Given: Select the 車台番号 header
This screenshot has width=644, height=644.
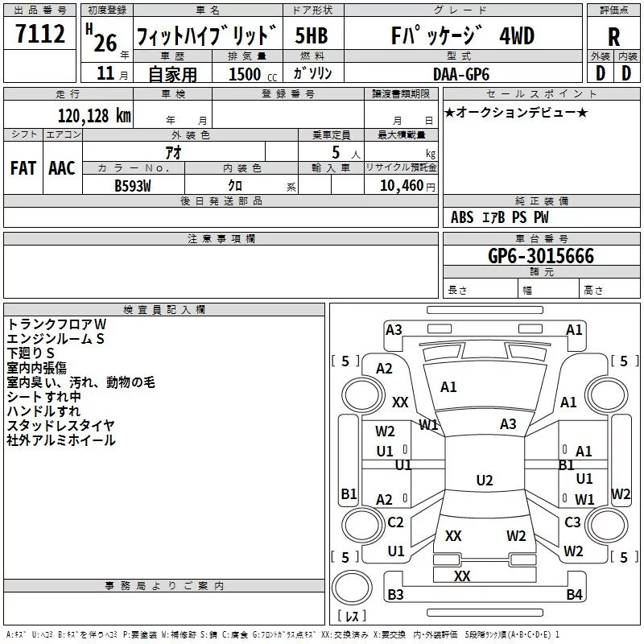Looking at the screenshot, I should coord(541,239).
